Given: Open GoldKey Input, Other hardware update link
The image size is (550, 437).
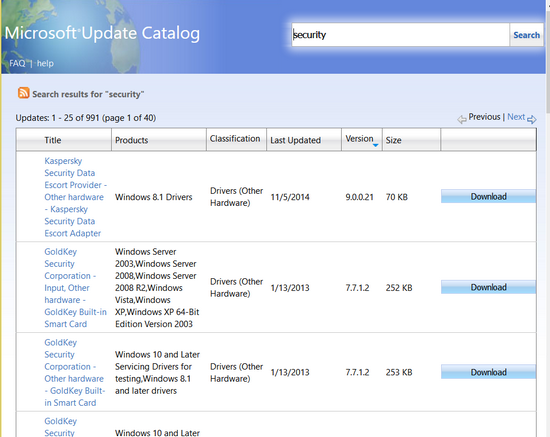Looking at the screenshot, I should (75, 288).
